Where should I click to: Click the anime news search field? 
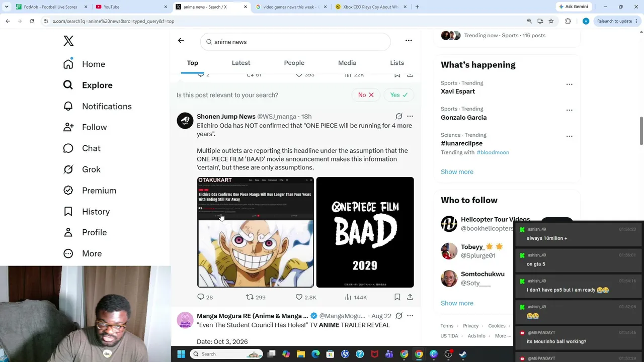tap(295, 42)
